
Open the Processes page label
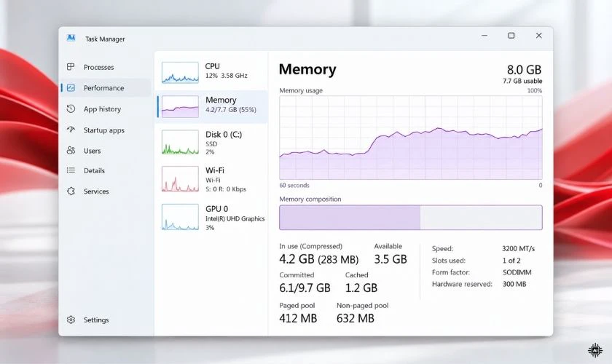(x=99, y=67)
